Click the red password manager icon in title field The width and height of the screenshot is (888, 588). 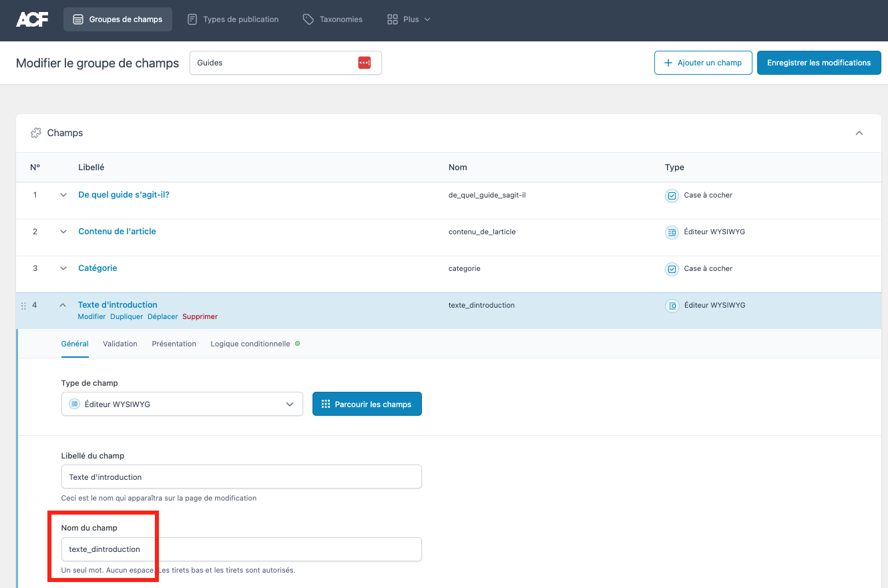[364, 63]
